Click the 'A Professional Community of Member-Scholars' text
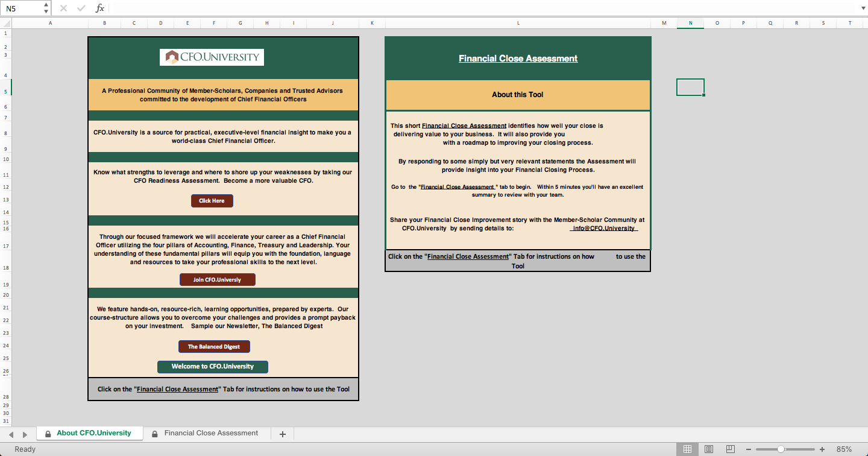 [x=222, y=95]
